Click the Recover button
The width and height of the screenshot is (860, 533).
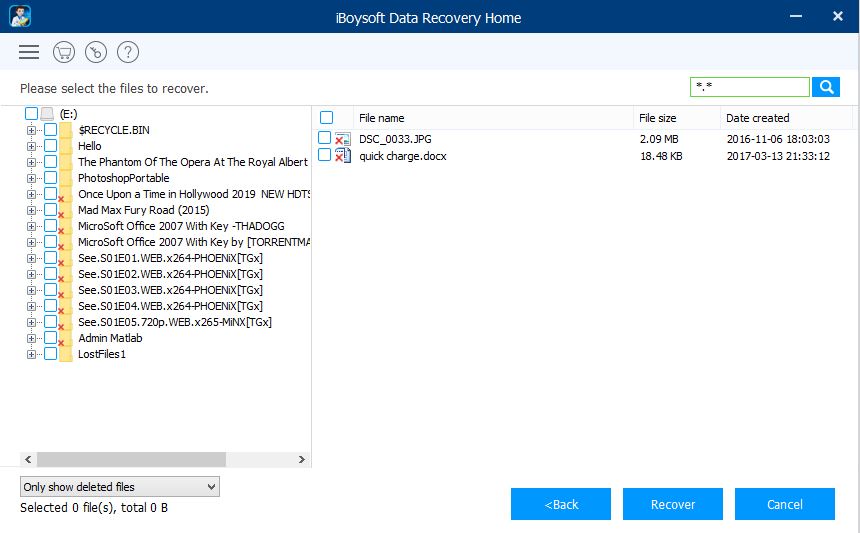click(672, 504)
